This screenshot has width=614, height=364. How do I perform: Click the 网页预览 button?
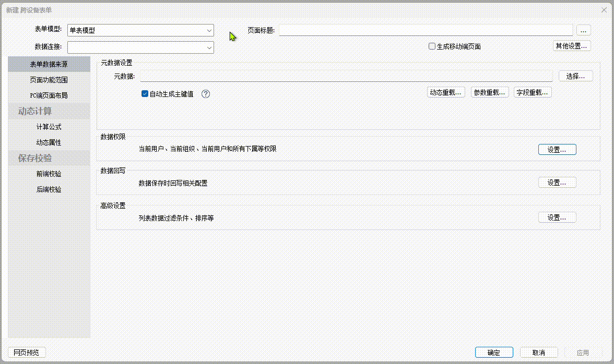[27, 353]
